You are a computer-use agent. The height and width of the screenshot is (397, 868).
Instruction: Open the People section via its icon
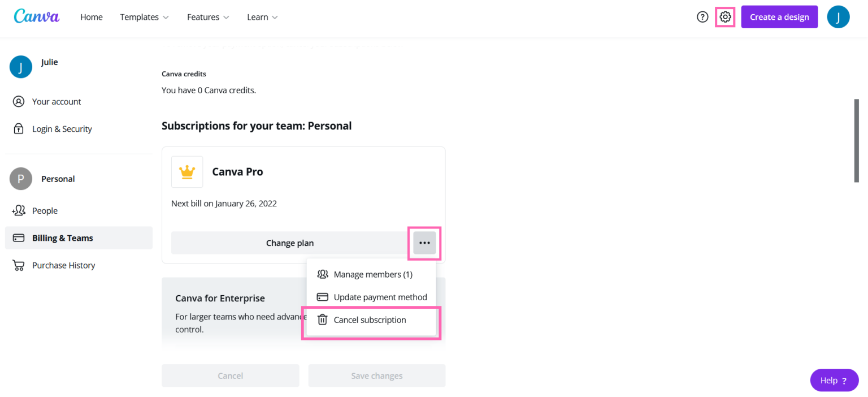click(x=19, y=210)
